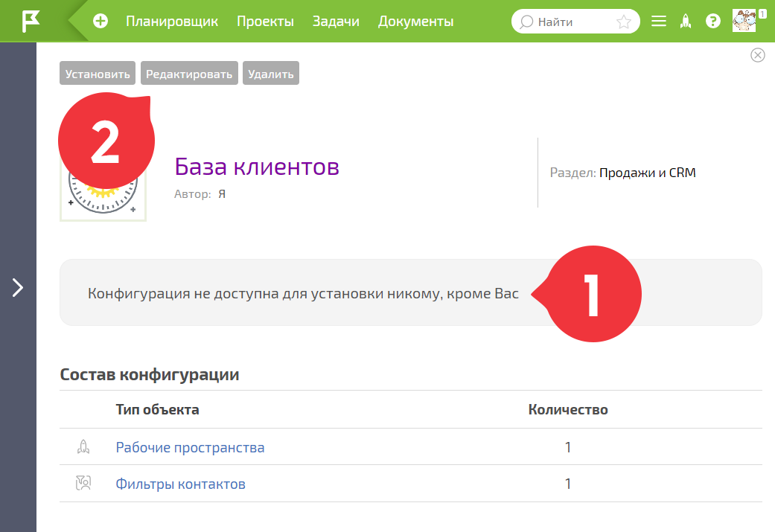Expand the left sidebar with the chevron
775x532 pixels.
click(x=18, y=287)
